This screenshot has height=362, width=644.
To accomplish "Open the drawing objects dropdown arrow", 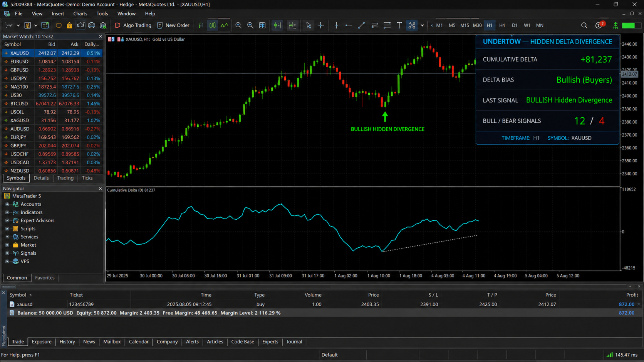I will click(422, 25).
